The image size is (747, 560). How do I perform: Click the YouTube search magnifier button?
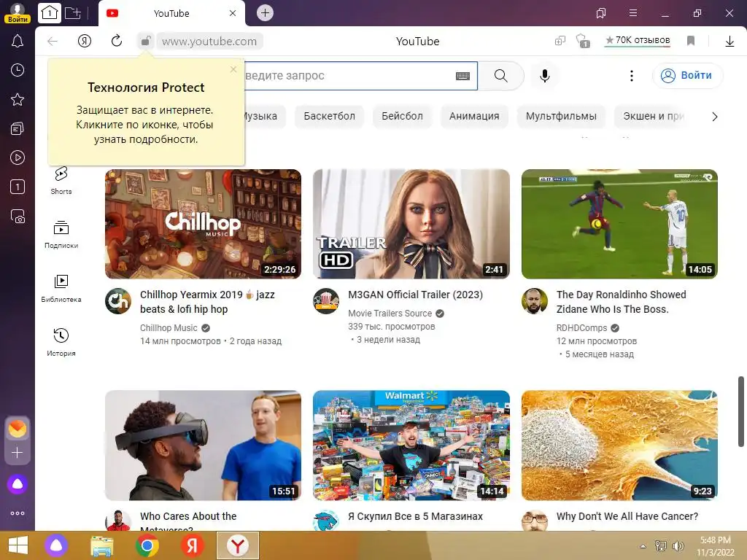(x=500, y=75)
